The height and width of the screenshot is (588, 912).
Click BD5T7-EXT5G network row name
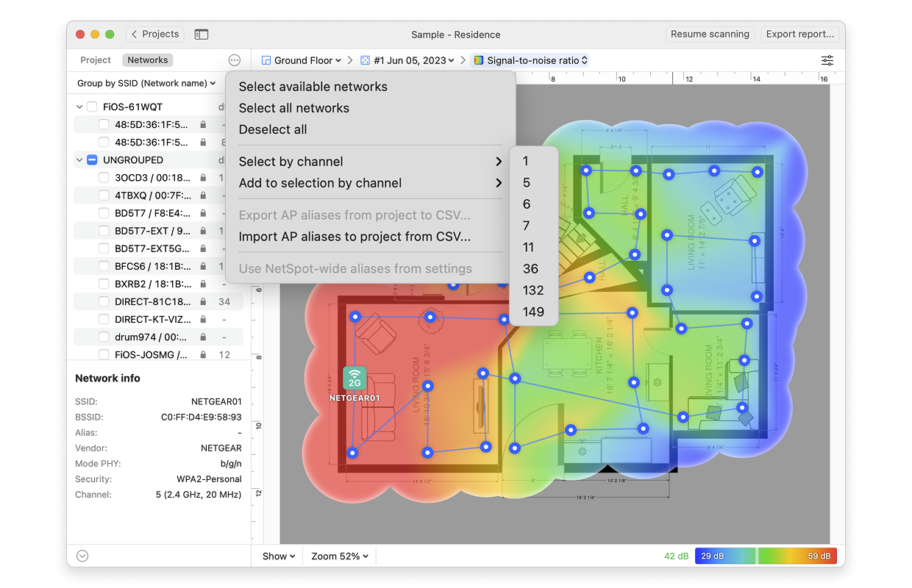tap(152, 248)
